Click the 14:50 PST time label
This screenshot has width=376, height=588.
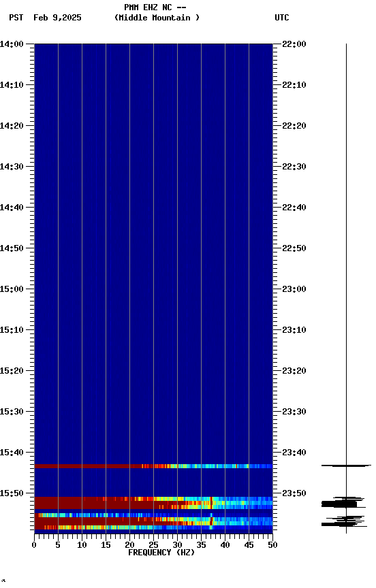coord(12,248)
